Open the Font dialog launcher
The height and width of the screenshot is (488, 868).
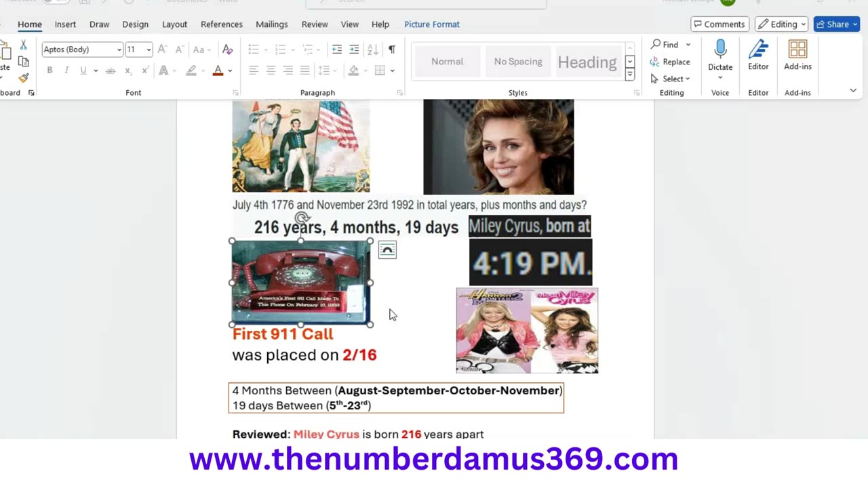click(x=235, y=93)
